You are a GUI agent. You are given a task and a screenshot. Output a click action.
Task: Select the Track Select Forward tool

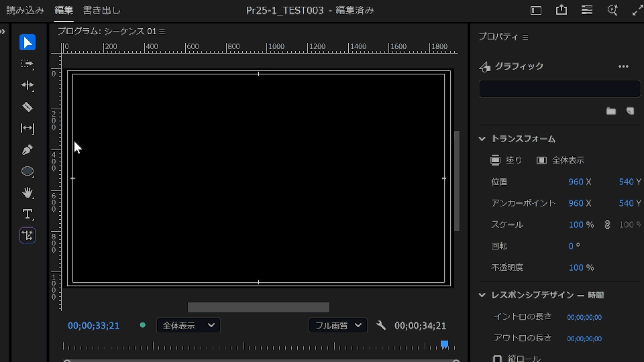pyautogui.click(x=28, y=64)
